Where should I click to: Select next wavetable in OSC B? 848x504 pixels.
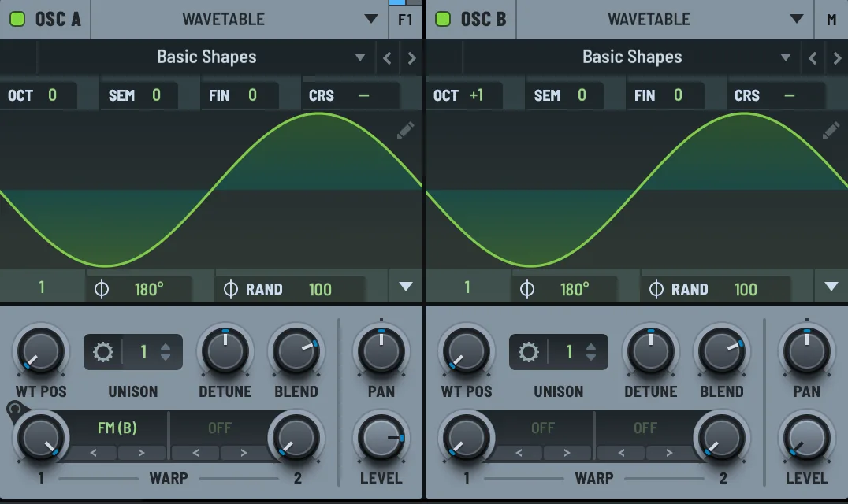pyautogui.click(x=837, y=57)
